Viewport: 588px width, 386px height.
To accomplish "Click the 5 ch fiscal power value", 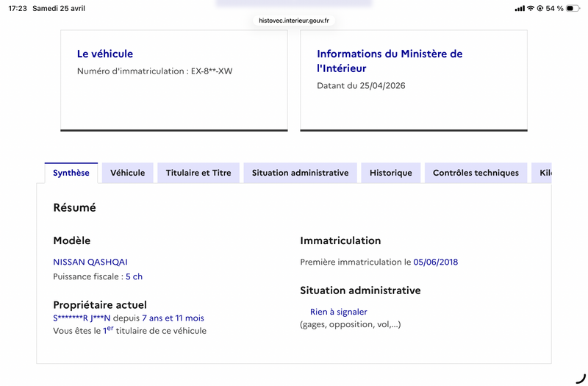I will pyautogui.click(x=134, y=276).
